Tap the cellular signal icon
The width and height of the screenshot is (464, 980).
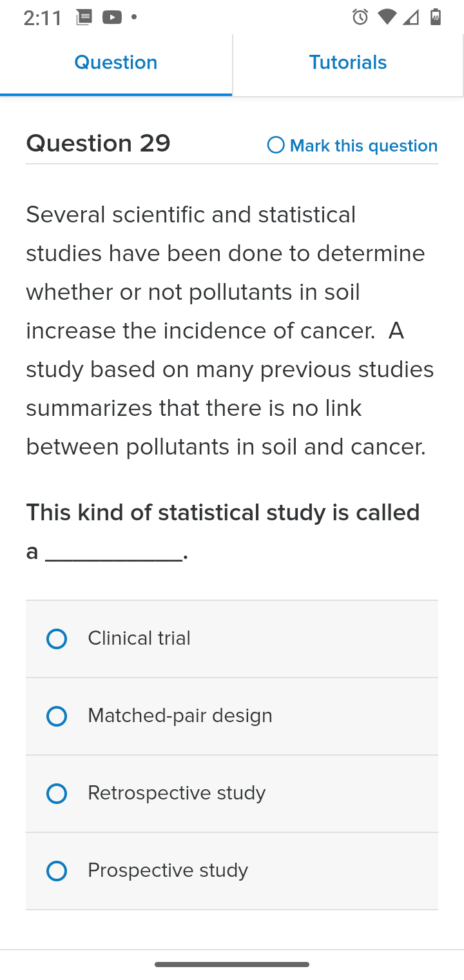click(411, 17)
